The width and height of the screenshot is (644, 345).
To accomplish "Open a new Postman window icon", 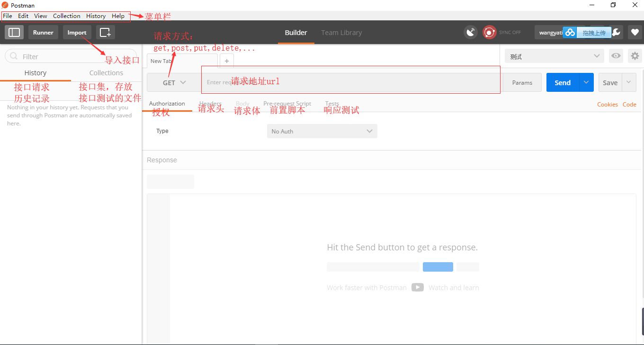I will point(106,32).
